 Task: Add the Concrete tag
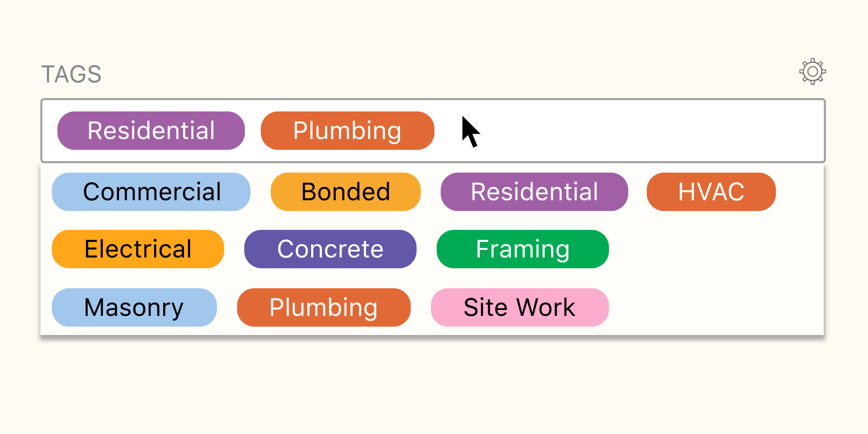pos(330,249)
